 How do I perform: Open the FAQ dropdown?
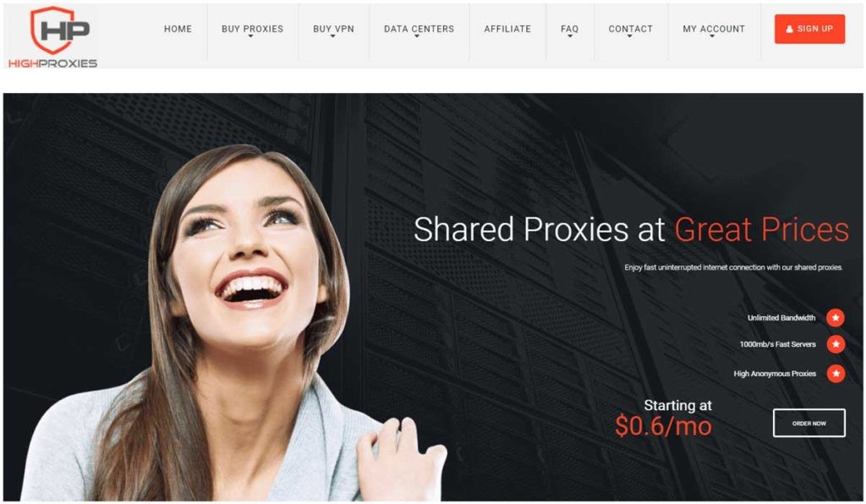569,36
